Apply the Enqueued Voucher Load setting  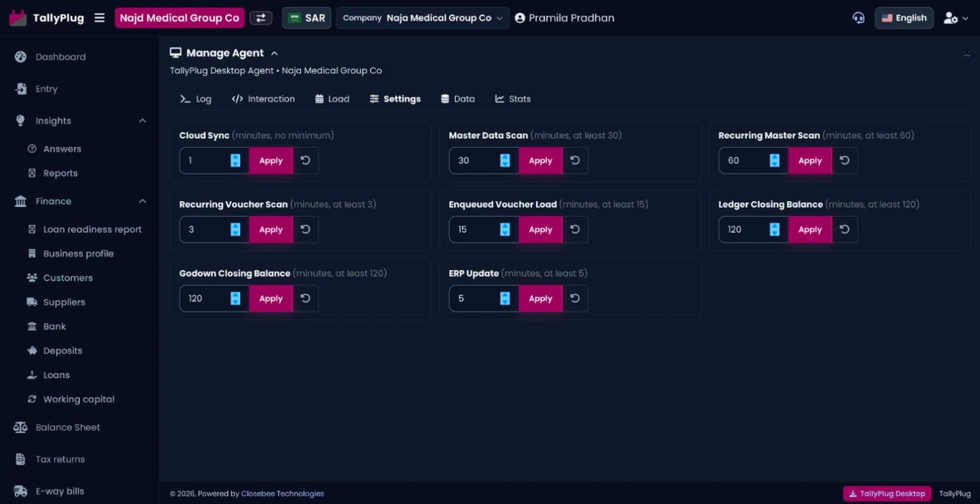tap(540, 230)
